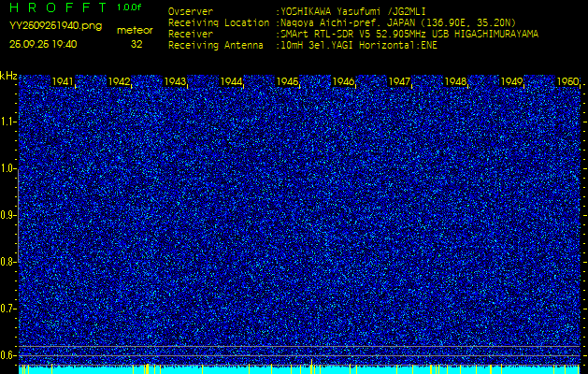This screenshot has width=588, height=374.
Task: Click the 1.00f version label
Action: [130, 7]
